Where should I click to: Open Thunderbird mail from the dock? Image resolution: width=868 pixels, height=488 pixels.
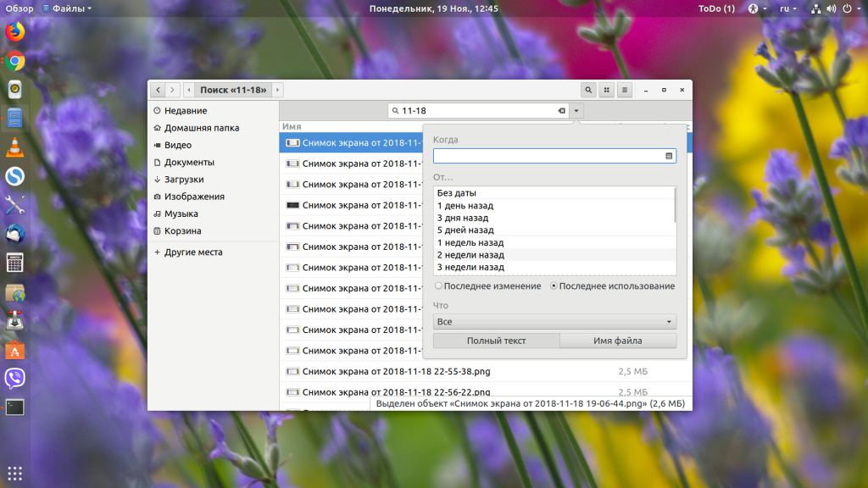coord(15,234)
